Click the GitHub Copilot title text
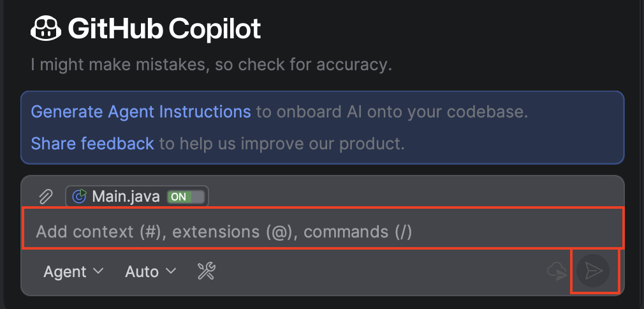 (x=165, y=29)
